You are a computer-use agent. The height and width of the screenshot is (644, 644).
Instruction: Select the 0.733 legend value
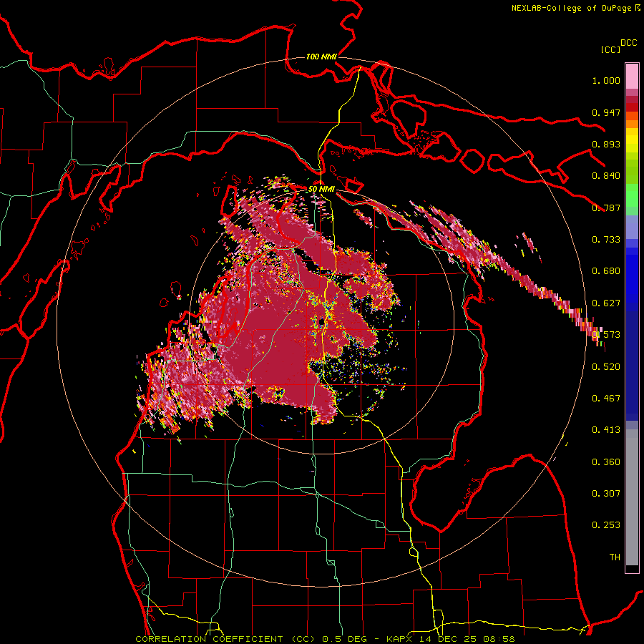(606, 240)
